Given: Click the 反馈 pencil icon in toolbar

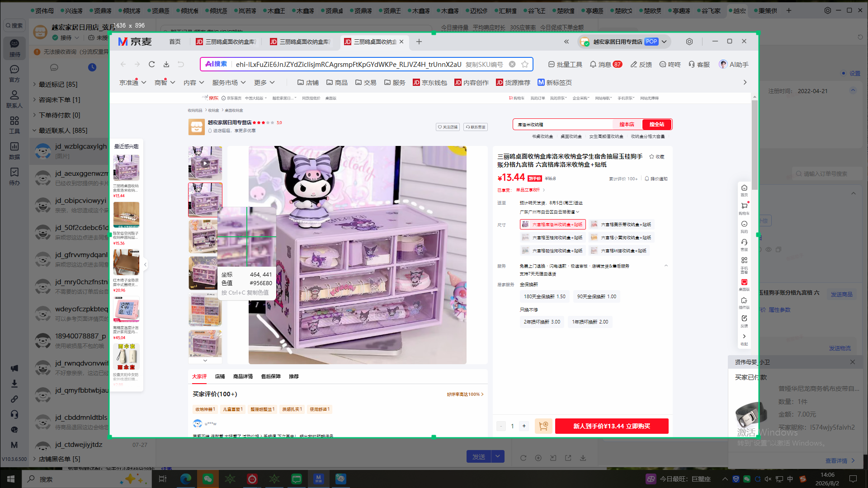Looking at the screenshot, I should 641,65.
